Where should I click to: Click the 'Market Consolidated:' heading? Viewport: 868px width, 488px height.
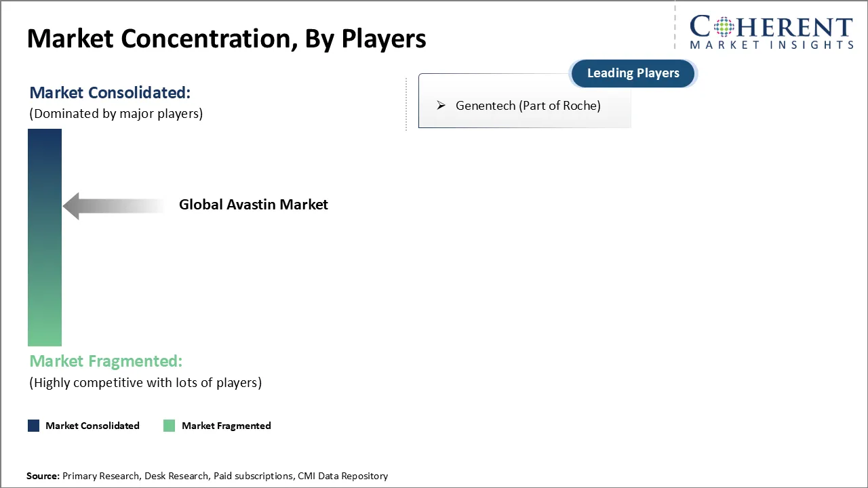coord(110,92)
